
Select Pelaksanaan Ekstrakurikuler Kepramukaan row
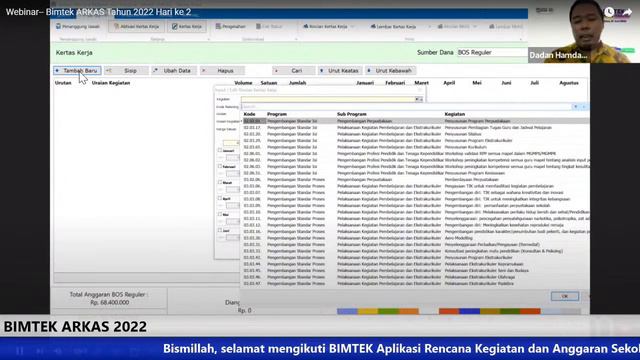click(x=416, y=264)
